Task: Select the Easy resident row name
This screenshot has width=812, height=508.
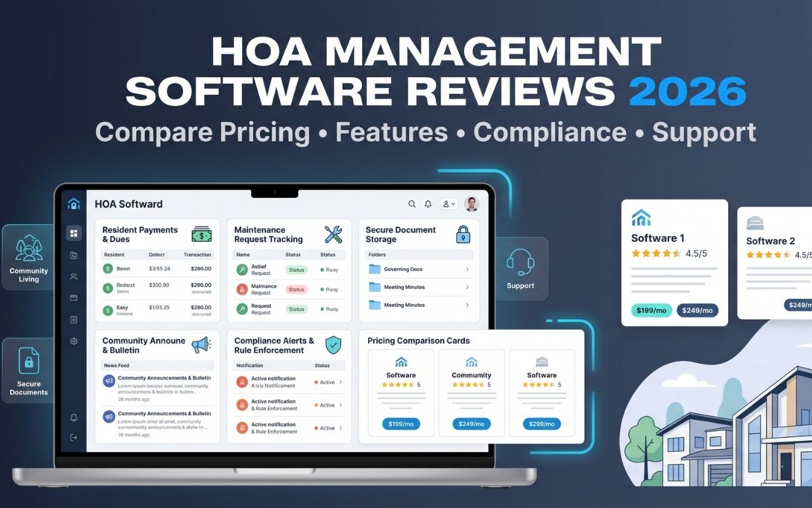Action: pos(122,308)
